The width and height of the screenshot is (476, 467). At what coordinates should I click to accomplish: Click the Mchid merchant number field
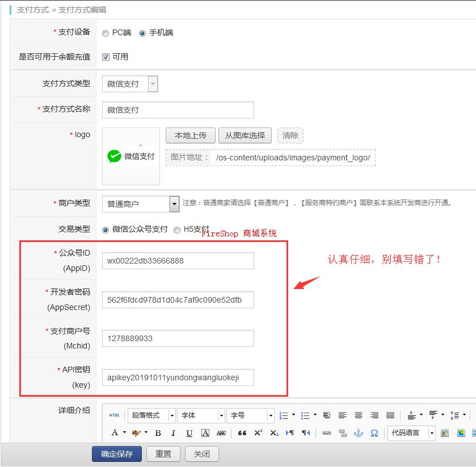tap(178, 338)
